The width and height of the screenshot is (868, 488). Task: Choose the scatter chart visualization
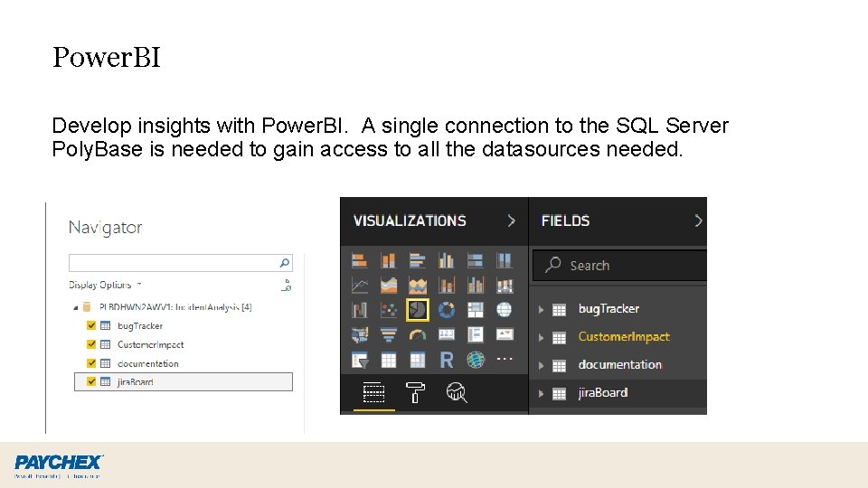(x=389, y=310)
